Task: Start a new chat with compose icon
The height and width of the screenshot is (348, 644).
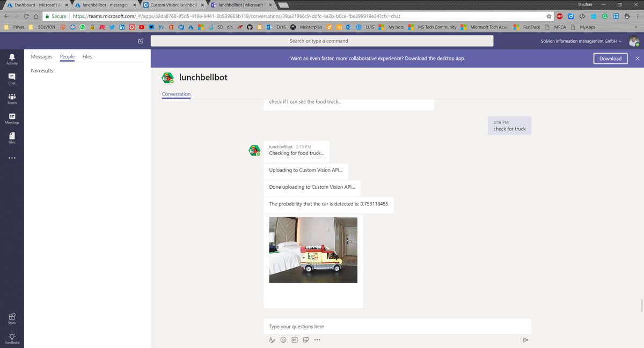Action: (x=141, y=41)
